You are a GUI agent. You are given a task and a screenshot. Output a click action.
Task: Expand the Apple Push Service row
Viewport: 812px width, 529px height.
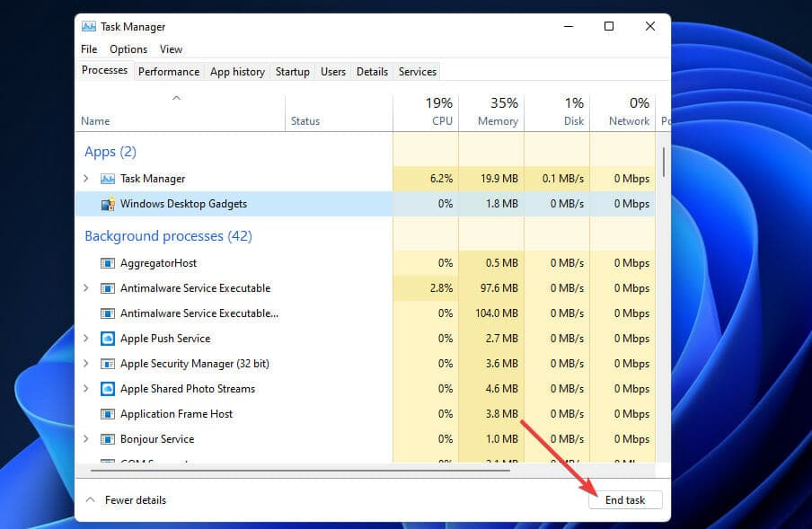(86, 338)
